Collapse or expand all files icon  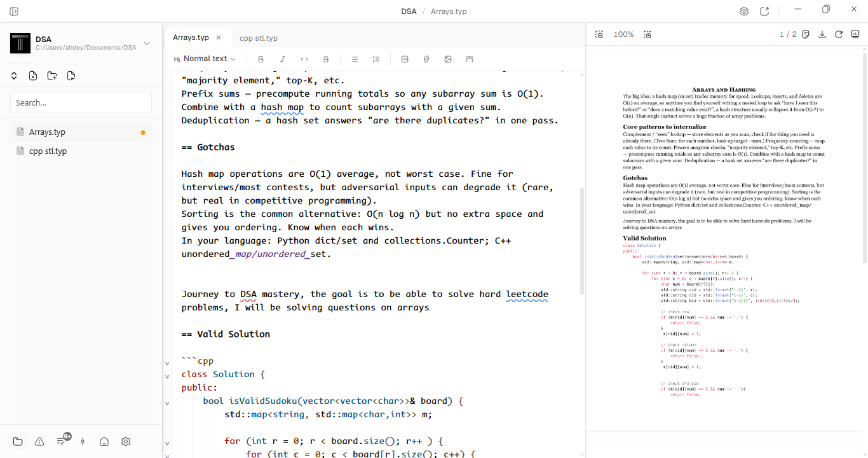pyautogui.click(x=14, y=76)
